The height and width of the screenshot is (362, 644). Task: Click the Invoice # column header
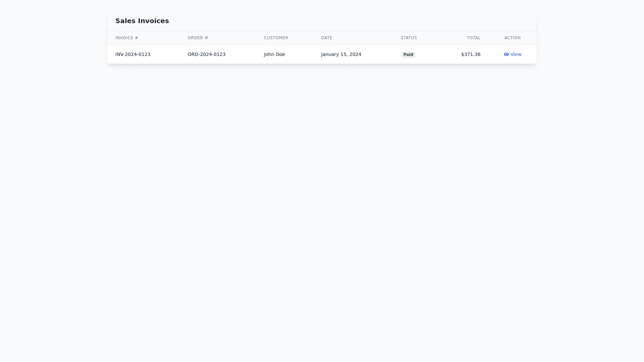[x=126, y=38]
